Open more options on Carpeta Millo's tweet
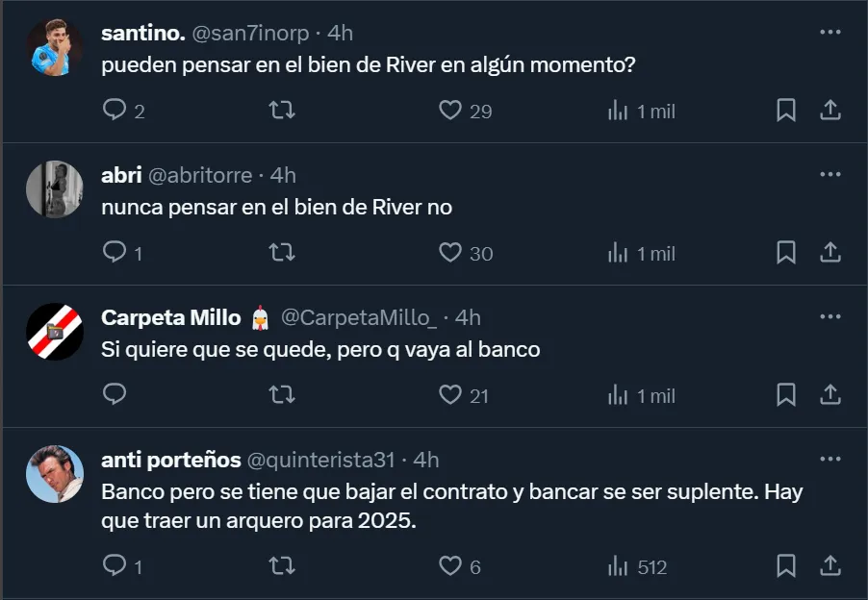868x600 pixels. tap(830, 316)
